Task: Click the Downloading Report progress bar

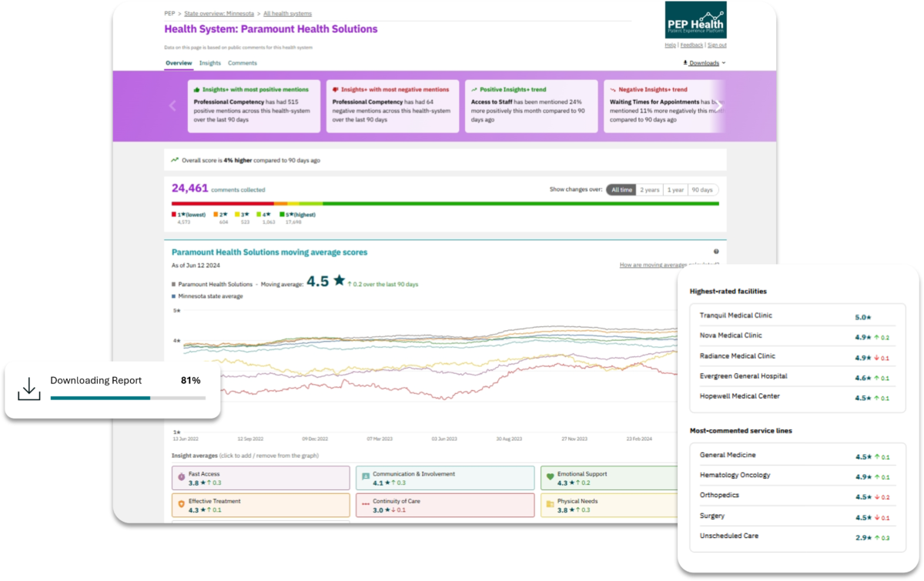Action: point(128,398)
